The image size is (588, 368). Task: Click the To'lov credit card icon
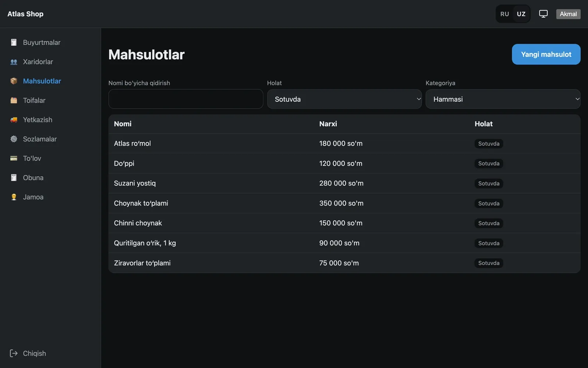tap(14, 158)
